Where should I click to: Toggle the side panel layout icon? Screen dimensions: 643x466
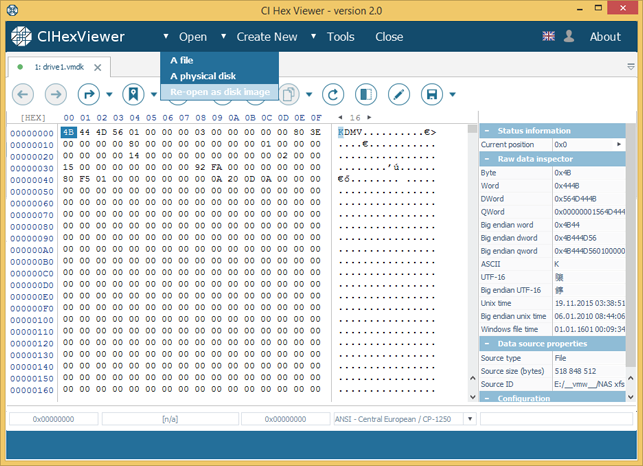(x=366, y=94)
